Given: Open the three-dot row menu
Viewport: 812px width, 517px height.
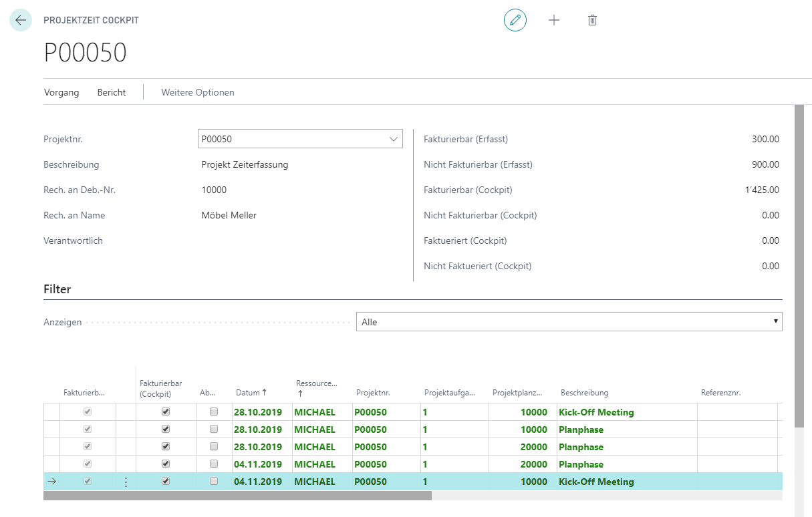Looking at the screenshot, I should (x=126, y=482).
